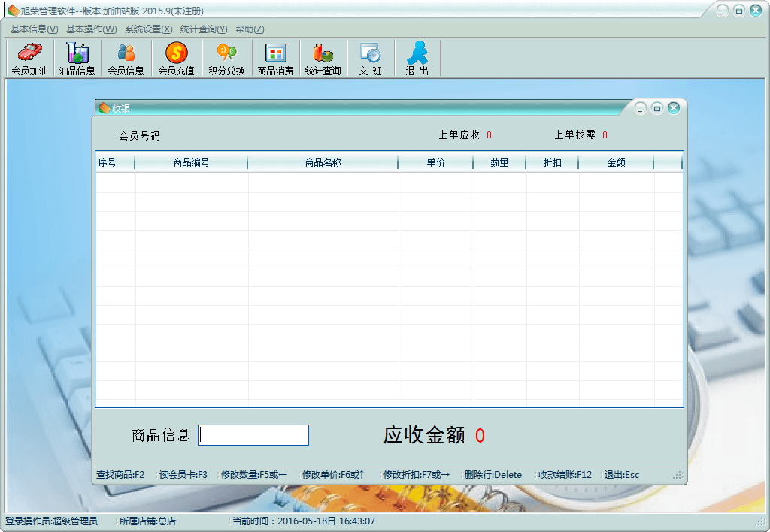Open the 帮助 help menu

pyautogui.click(x=249, y=28)
